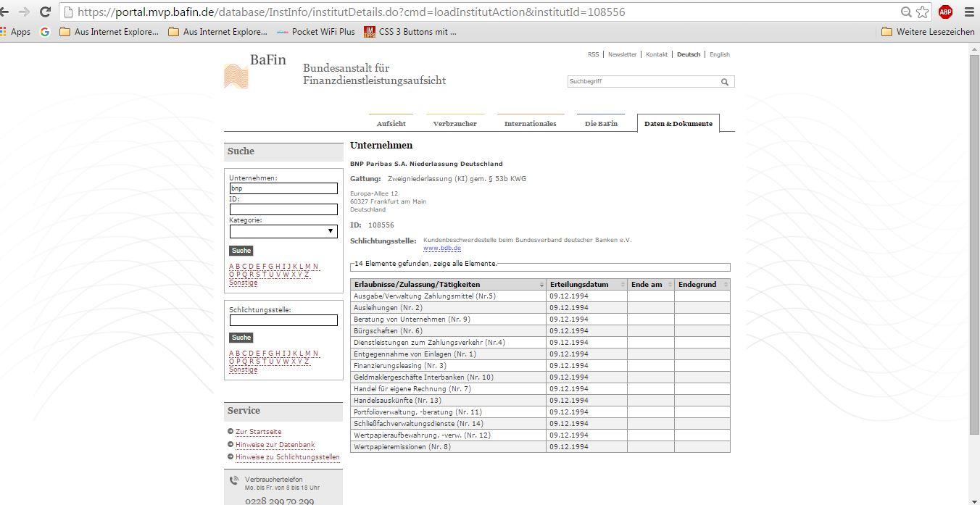Sort by Erlaubnisse/Zulassung/Tätigkeiten column arrow
This screenshot has height=505, width=980.
pyautogui.click(x=541, y=285)
